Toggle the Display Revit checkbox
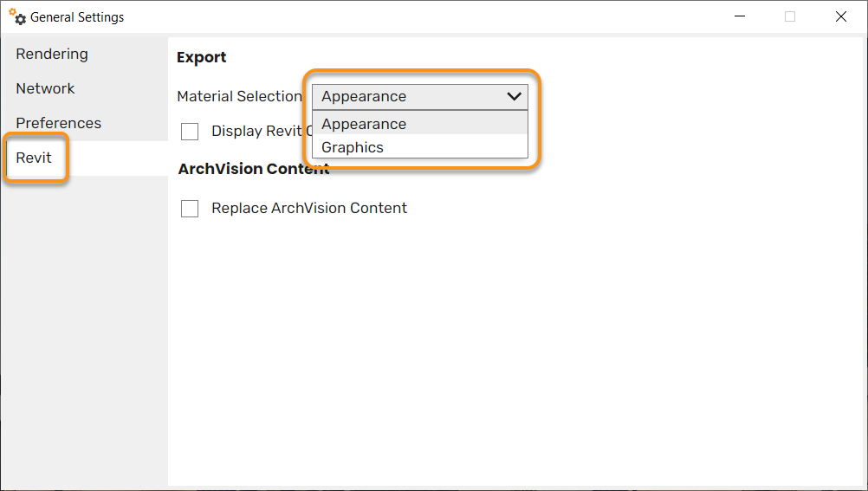 [190, 132]
